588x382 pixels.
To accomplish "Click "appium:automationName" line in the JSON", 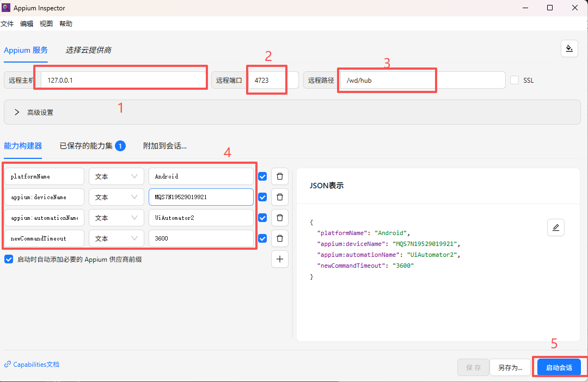I will (389, 255).
